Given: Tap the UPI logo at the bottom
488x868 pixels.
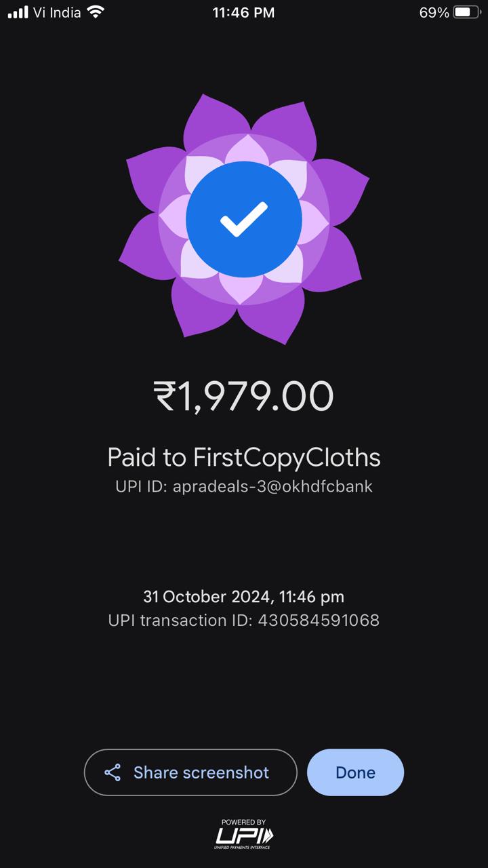Looking at the screenshot, I should pyautogui.click(x=244, y=835).
